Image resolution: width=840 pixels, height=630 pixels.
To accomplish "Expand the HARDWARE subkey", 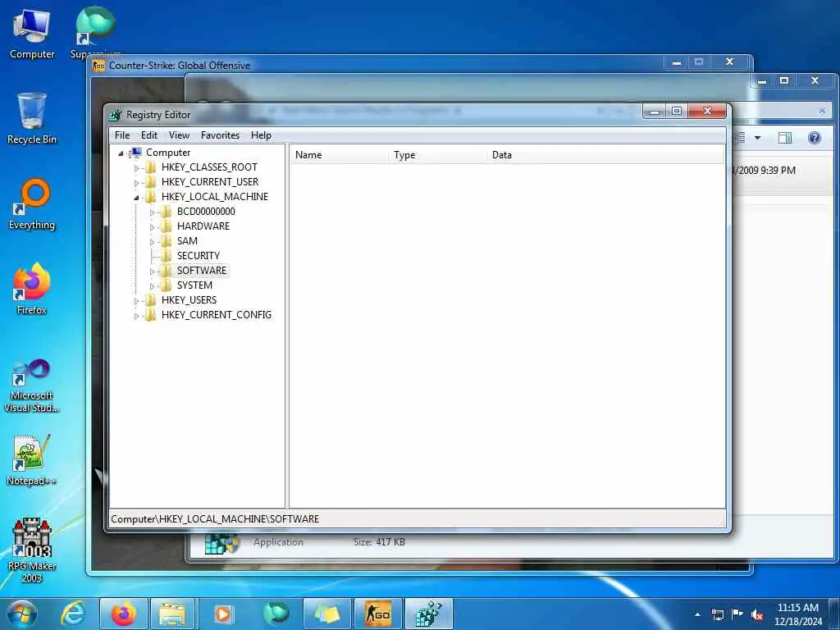I will click(x=152, y=227).
